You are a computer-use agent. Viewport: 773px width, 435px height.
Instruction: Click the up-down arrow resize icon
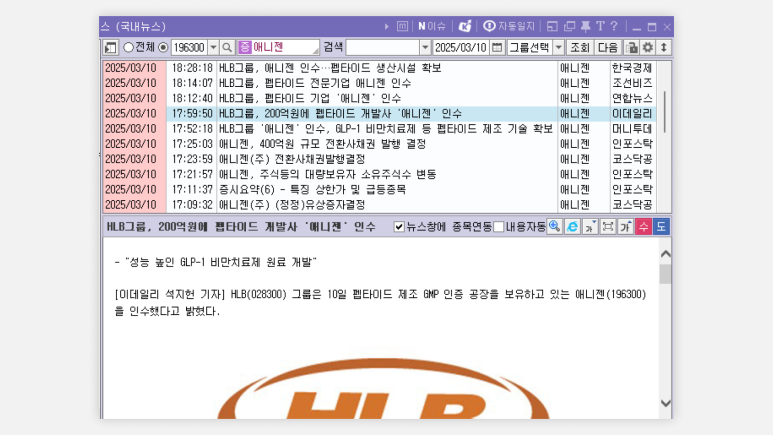[x=664, y=48]
